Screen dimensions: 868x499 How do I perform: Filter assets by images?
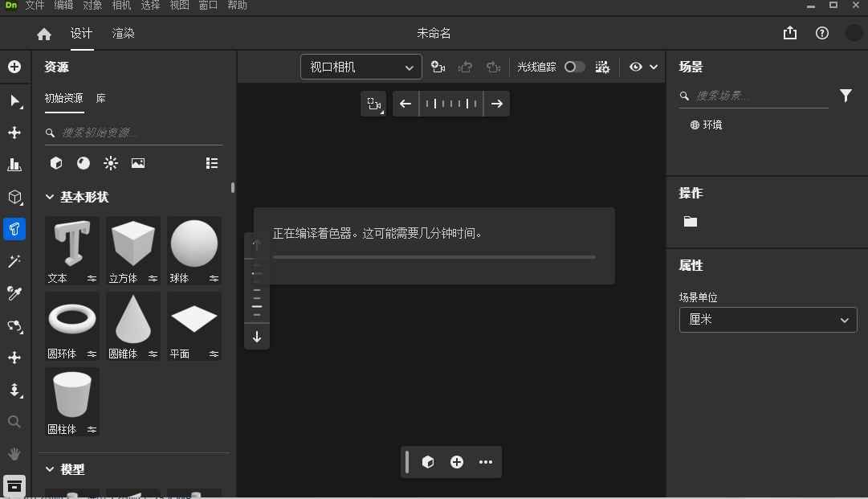point(138,163)
